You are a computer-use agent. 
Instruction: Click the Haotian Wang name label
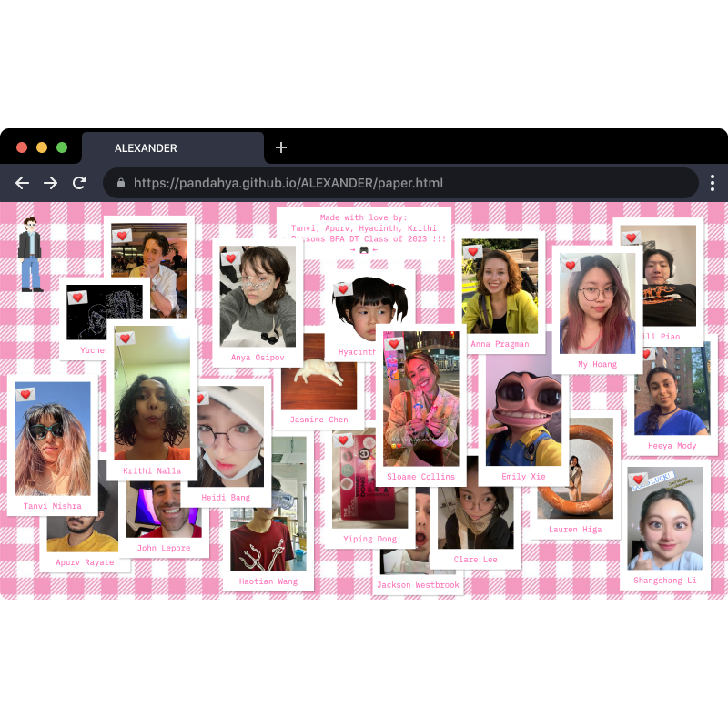pyautogui.click(x=268, y=581)
